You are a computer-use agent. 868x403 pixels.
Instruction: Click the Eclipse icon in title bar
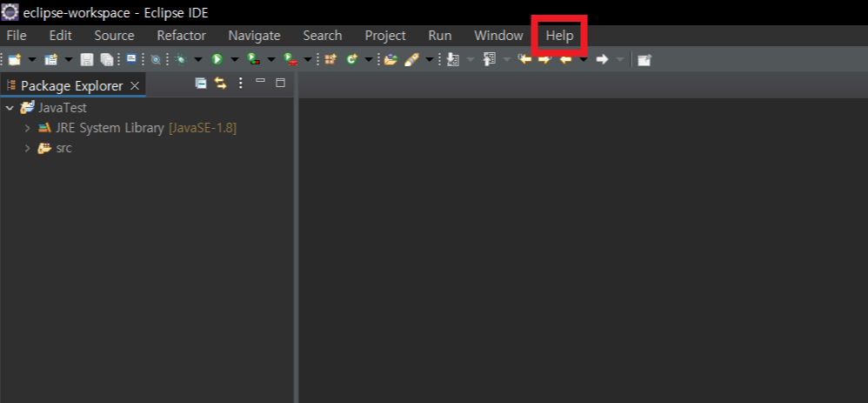(10, 11)
